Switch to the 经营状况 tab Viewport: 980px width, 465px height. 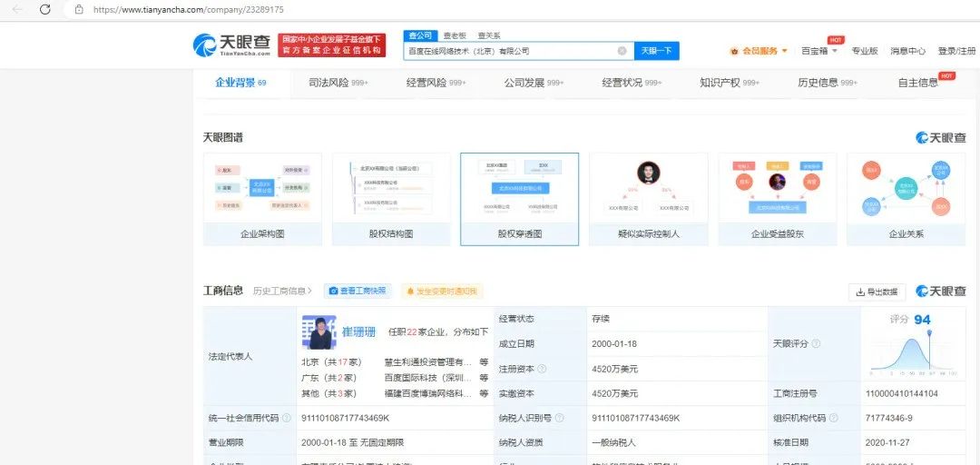tap(632, 83)
